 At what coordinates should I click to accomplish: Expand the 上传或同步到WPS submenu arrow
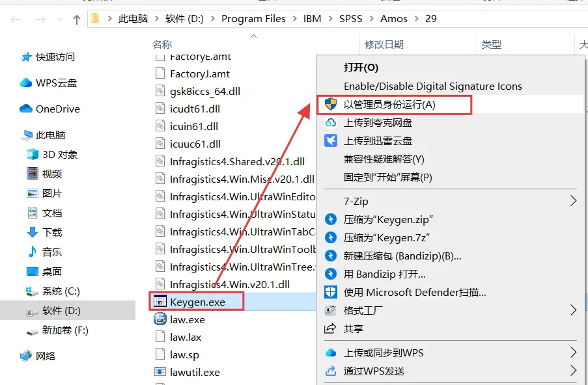click(x=573, y=352)
